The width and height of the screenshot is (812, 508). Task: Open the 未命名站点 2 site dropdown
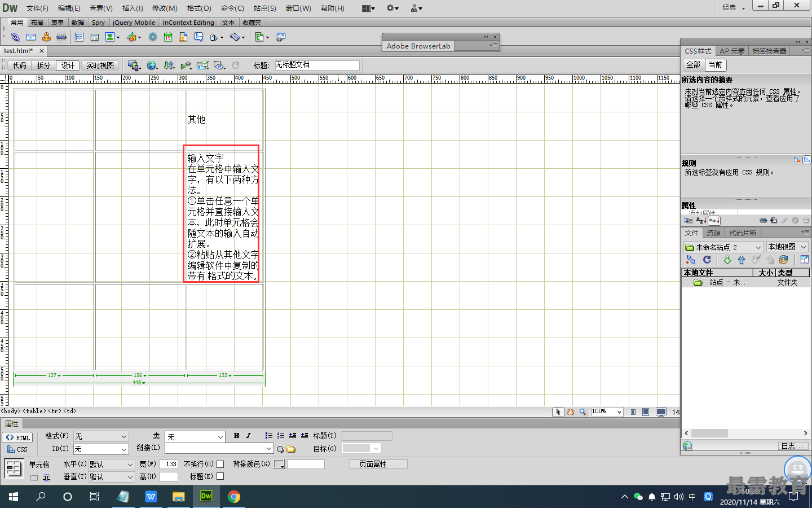coord(723,247)
